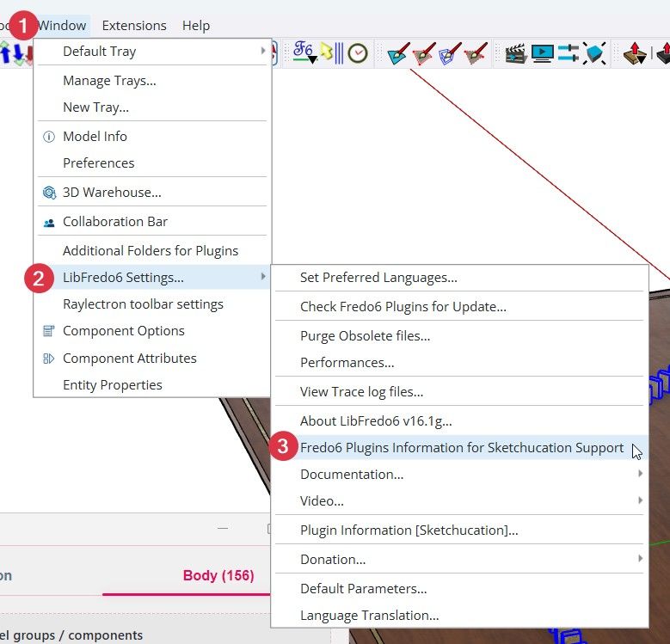Select the brown box red-arrow push-pull tool

[x=635, y=53]
